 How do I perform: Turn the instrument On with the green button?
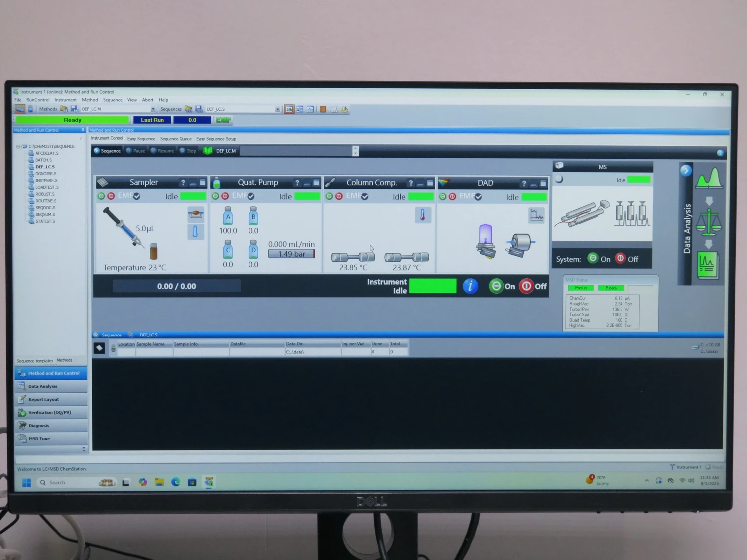tap(496, 286)
